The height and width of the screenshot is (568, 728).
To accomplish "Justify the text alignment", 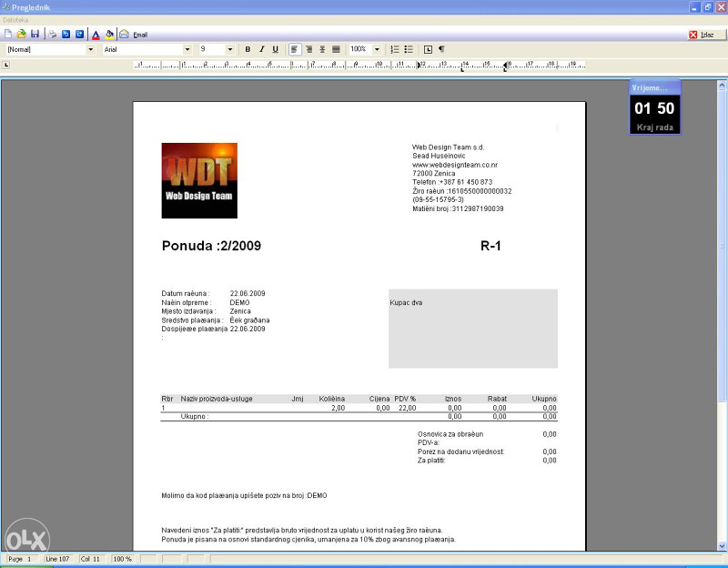I will click(x=336, y=49).
